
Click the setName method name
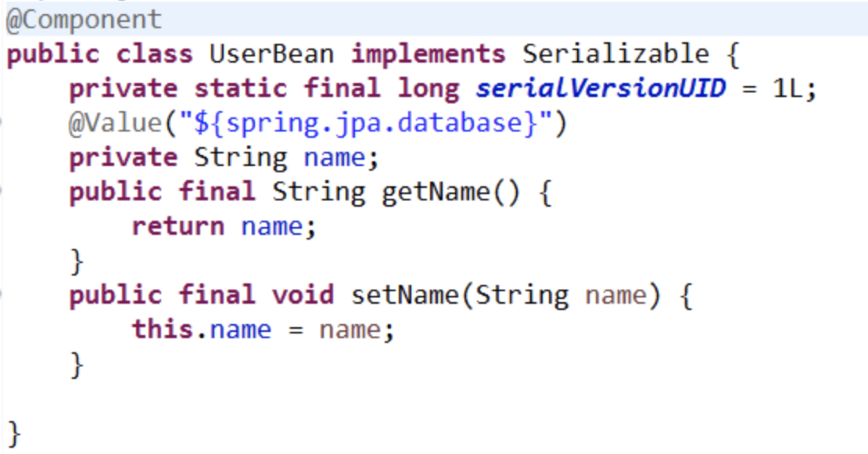404,295
